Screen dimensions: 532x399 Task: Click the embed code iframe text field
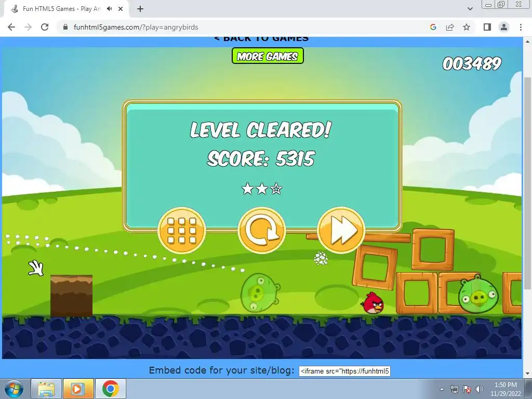click(344, 371)
